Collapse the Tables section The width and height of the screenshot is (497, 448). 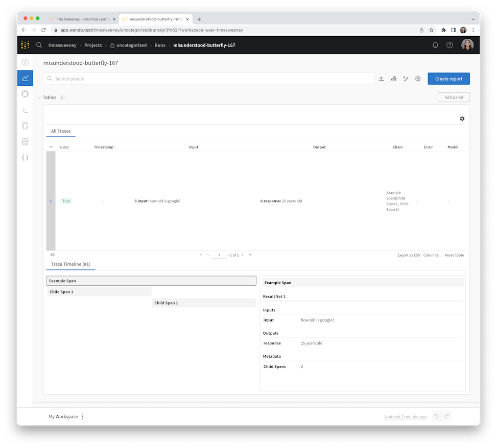(x=39, y=97)
